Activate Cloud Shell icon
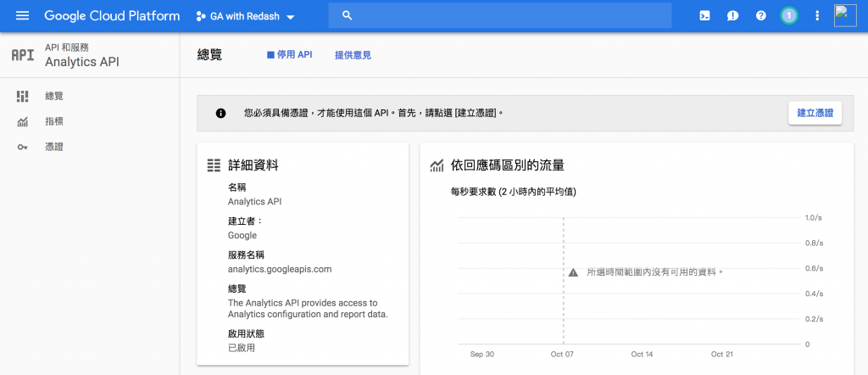The height and width of the screenshot is (375, 868). tap(704, 15)
